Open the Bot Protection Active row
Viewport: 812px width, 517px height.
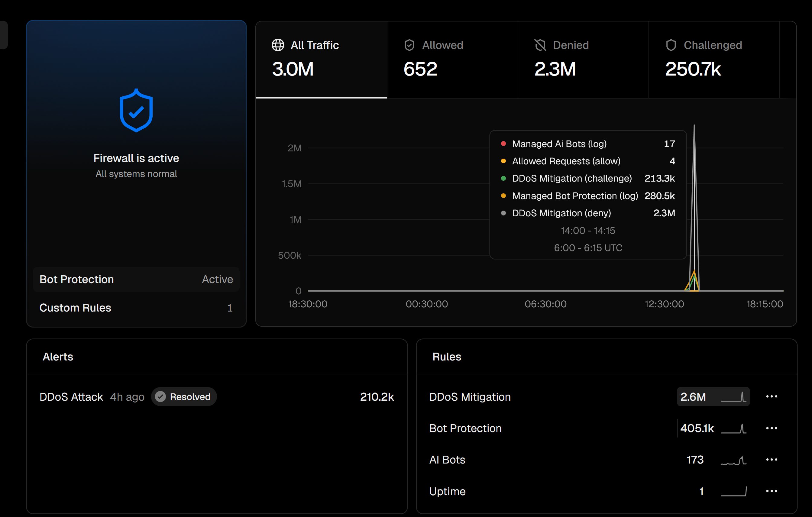136,279
